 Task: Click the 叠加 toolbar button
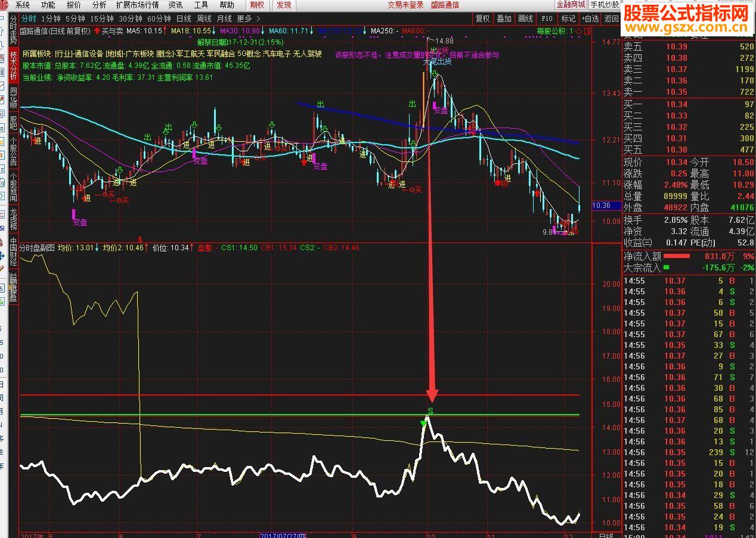pyautogui.click(x=504, y=19)
